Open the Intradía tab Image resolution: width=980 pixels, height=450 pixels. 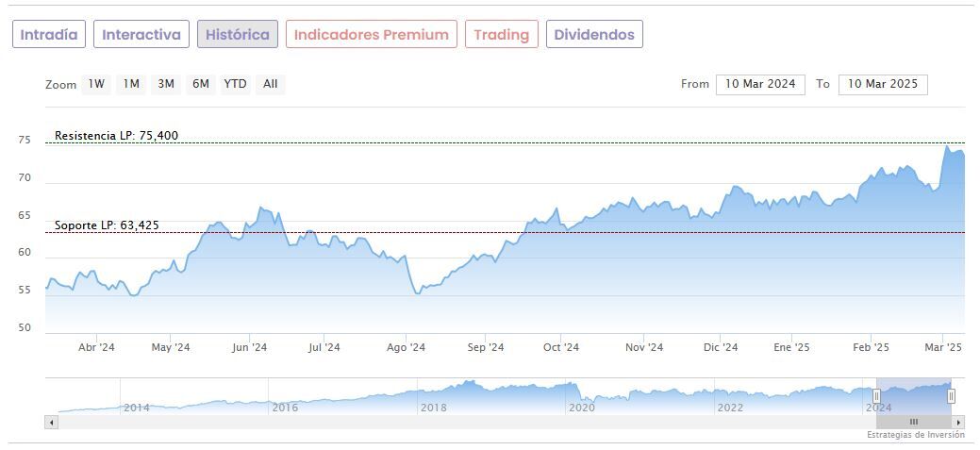click(49, 35)
